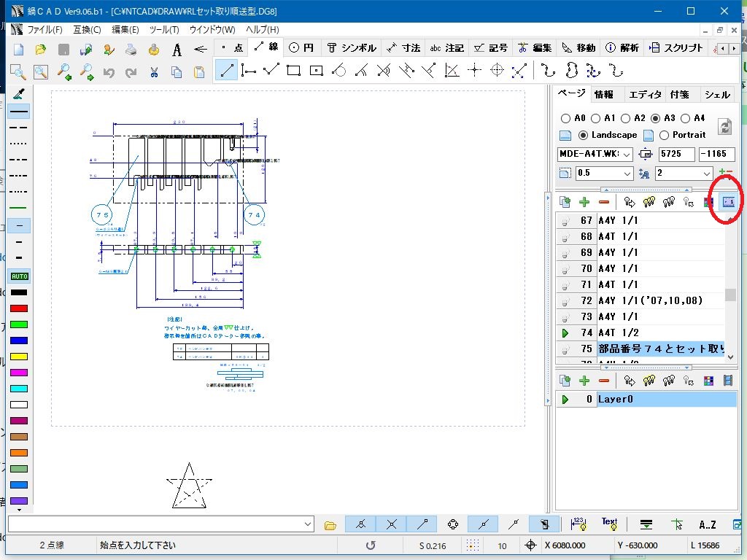Click the Text display bulb icon
This screenshot has height=560, width=747.
(x=610, y=524)
